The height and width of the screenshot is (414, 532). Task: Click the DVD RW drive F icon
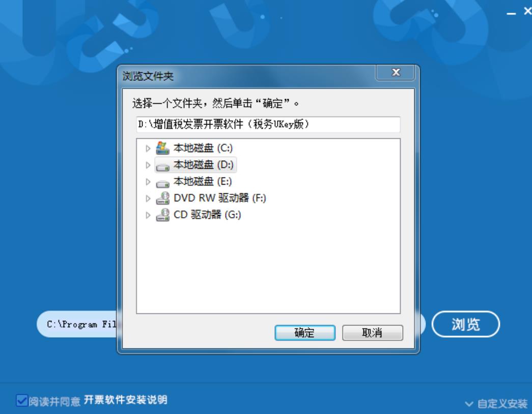pos(162,198)
